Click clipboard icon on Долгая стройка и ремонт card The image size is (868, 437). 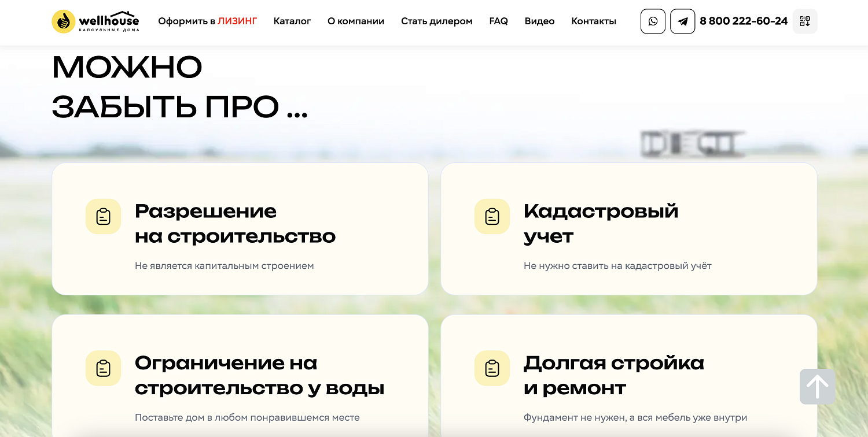click(x=492, y=368)
